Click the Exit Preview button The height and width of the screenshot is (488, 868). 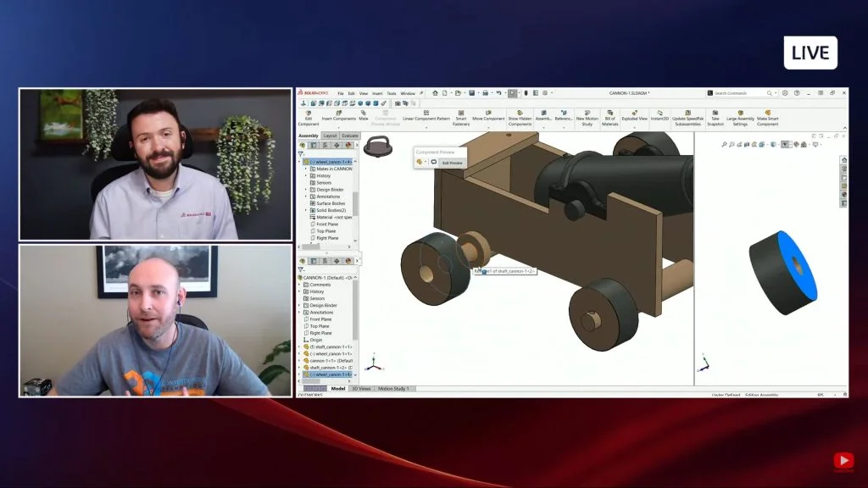coord(452,162)
